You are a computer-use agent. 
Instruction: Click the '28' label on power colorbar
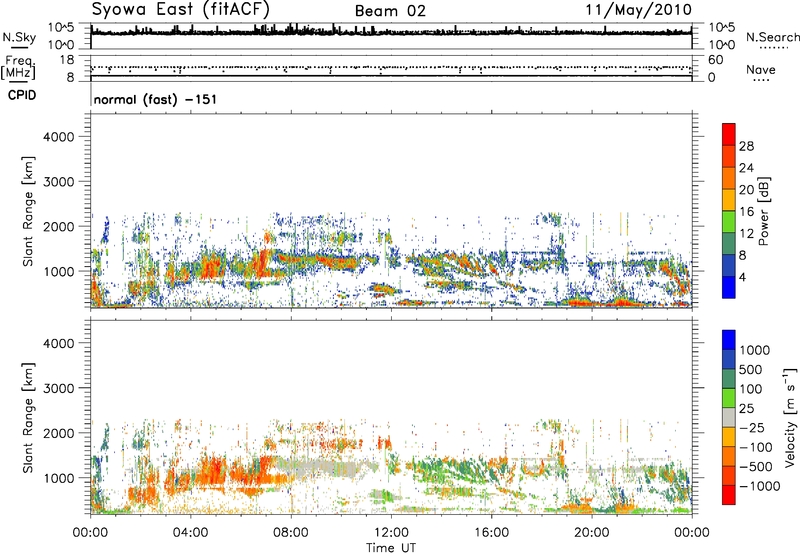tap(746, 146)
